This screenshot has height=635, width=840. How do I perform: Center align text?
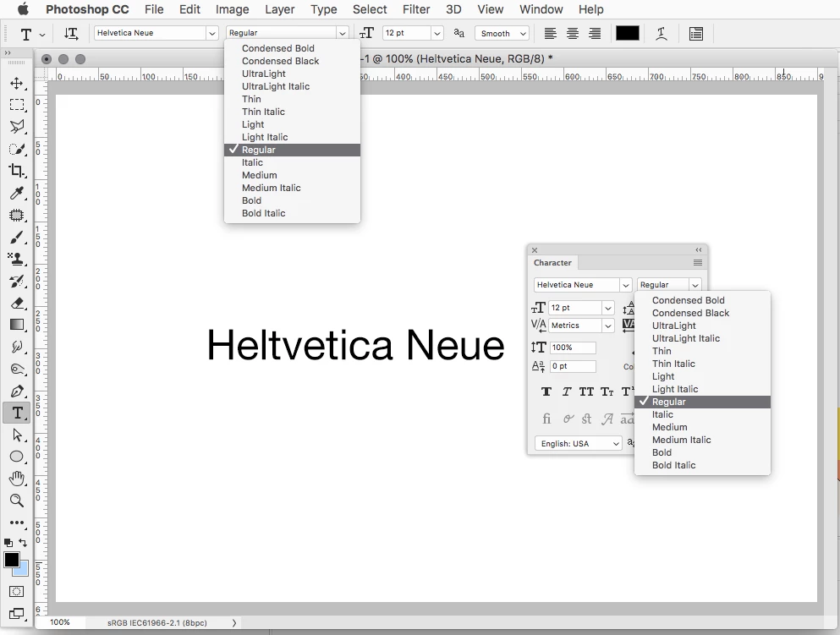click(x=572, y=34)
